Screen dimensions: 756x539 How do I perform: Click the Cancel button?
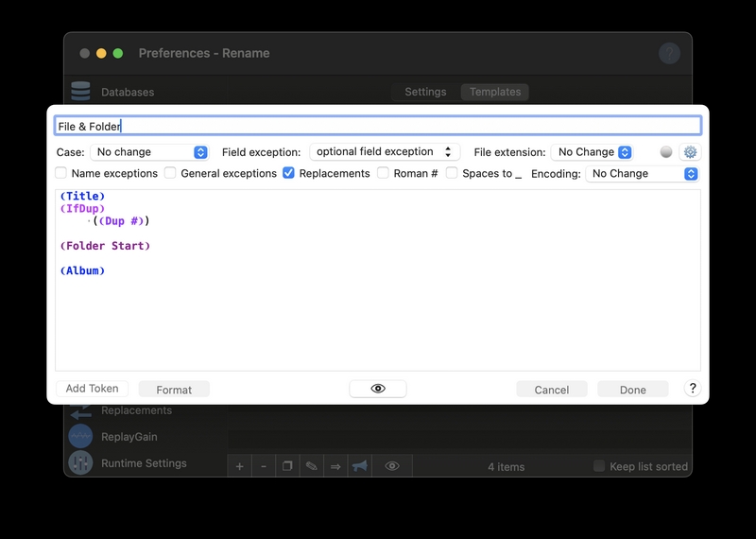[x=552, y=390]
